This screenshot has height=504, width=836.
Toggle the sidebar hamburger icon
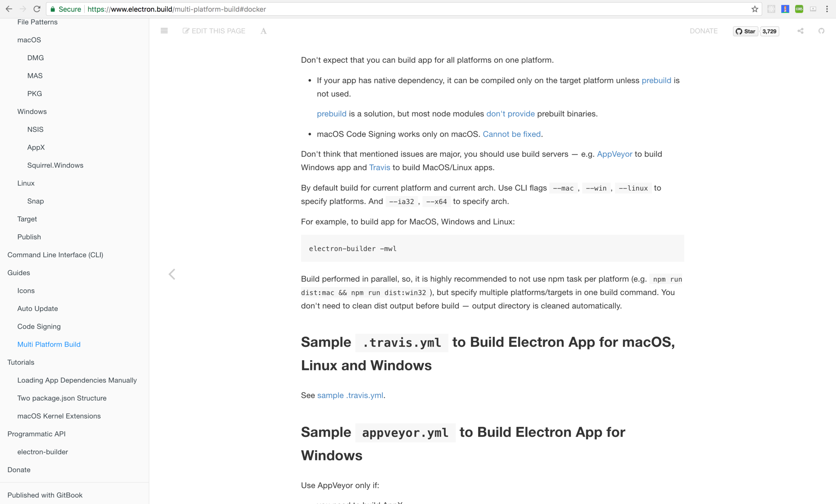coord(164,31)
